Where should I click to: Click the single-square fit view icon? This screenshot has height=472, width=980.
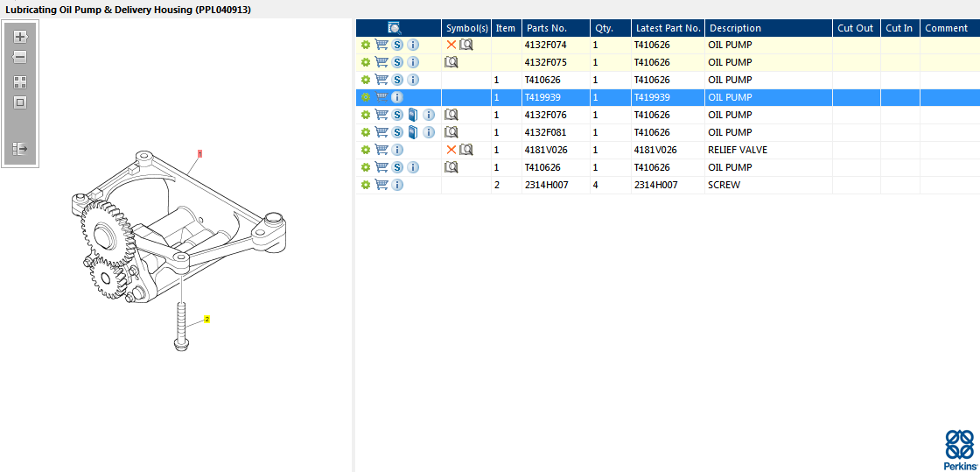(20, 102)
